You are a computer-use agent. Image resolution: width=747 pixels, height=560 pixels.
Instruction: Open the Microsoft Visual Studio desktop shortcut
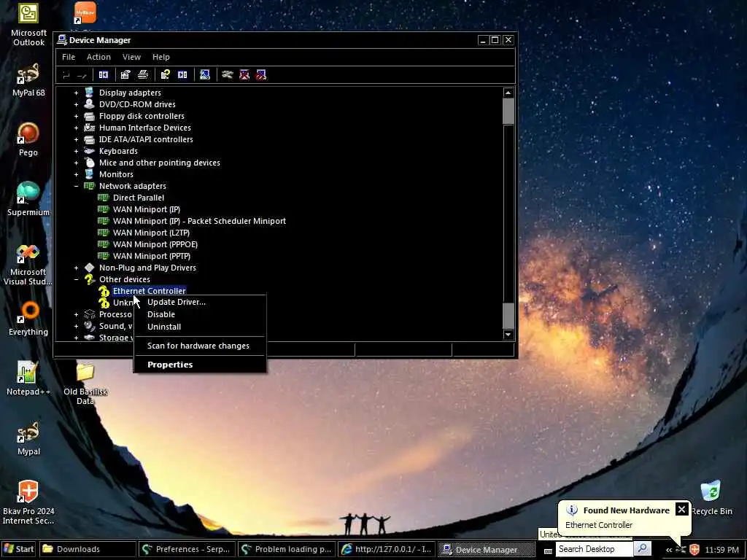(x=28, y=265)
